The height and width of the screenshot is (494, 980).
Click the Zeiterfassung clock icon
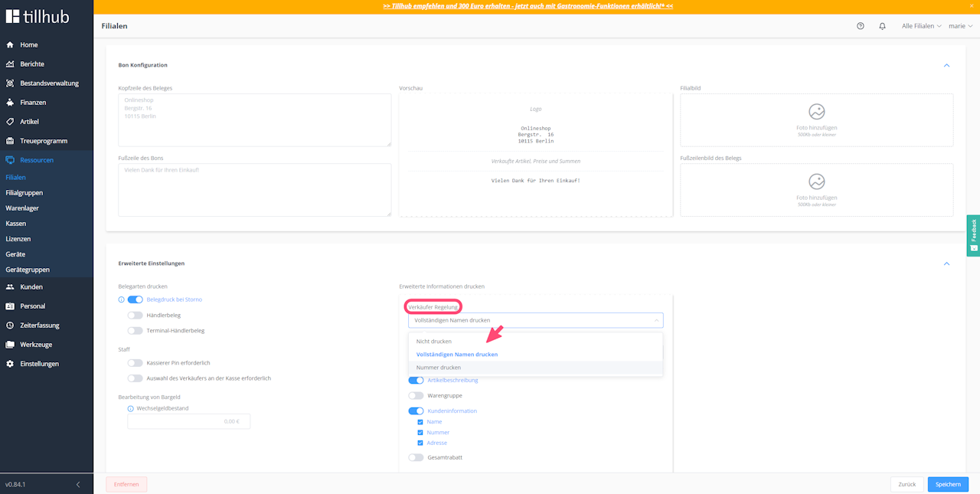click(10, 326)
